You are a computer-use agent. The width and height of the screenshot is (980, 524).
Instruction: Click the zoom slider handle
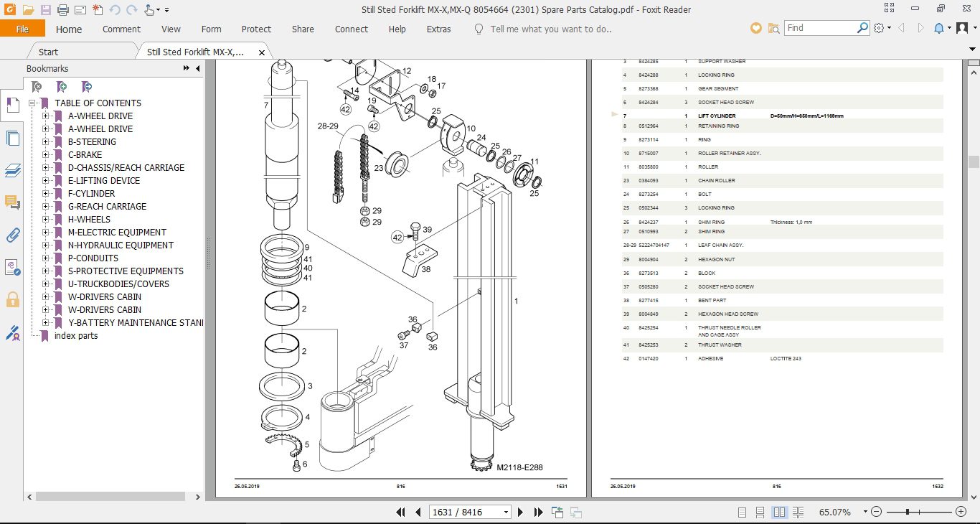tap(908, 512)
